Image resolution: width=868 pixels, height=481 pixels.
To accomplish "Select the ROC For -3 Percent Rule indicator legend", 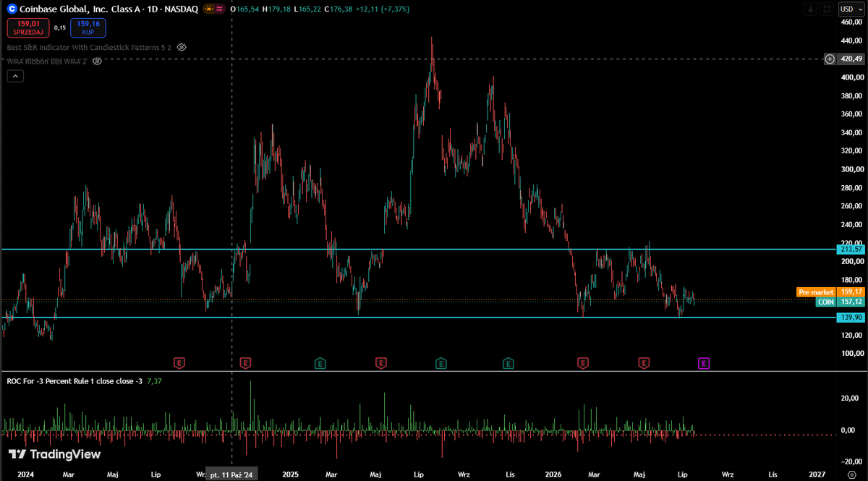I will click(x=73, y=380).
